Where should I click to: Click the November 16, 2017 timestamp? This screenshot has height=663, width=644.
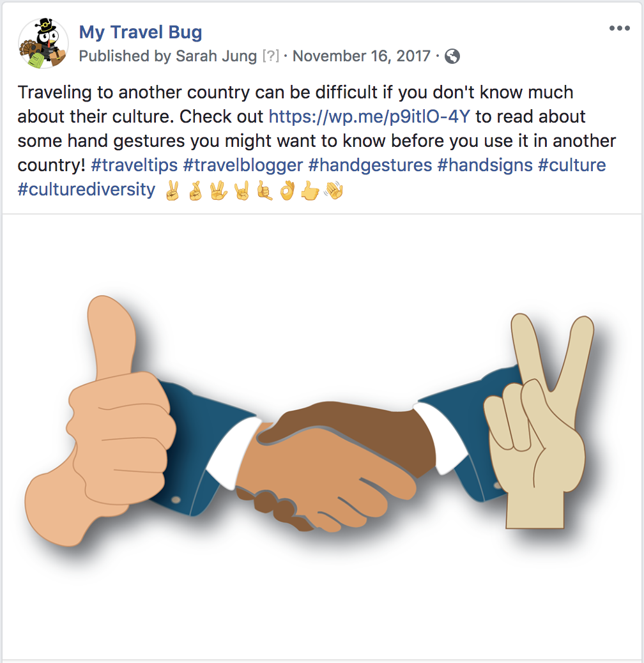click(362, 56)
